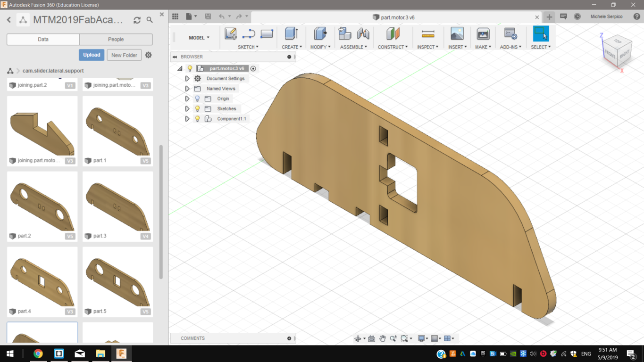The height and width of the screenshot is (362, 644).
Task: Open the CONSTRUCT menu
Action: point(393,47)
